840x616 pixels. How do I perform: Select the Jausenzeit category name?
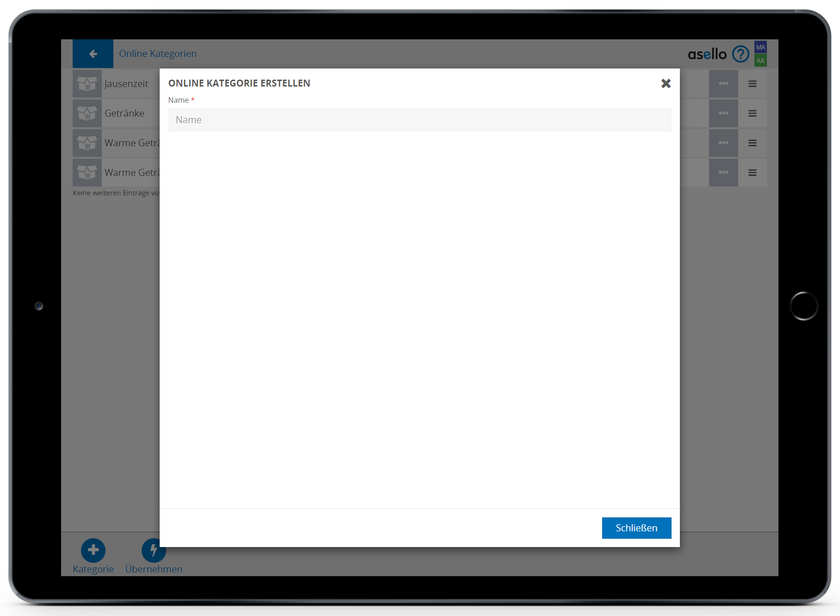(x=126, y=84)
